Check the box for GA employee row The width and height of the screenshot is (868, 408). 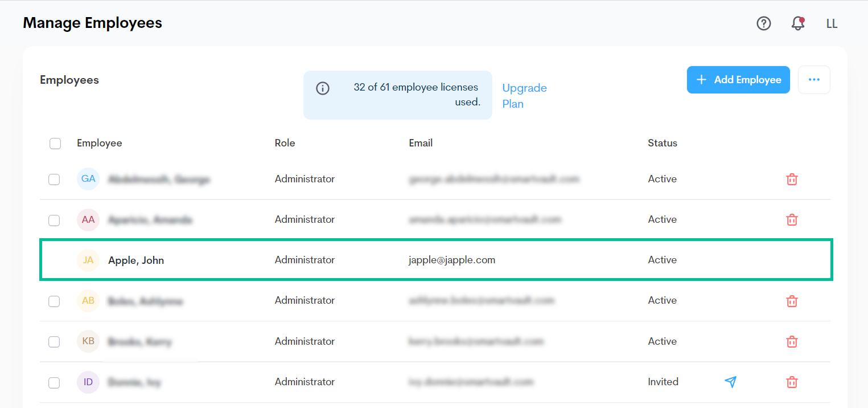54,179
